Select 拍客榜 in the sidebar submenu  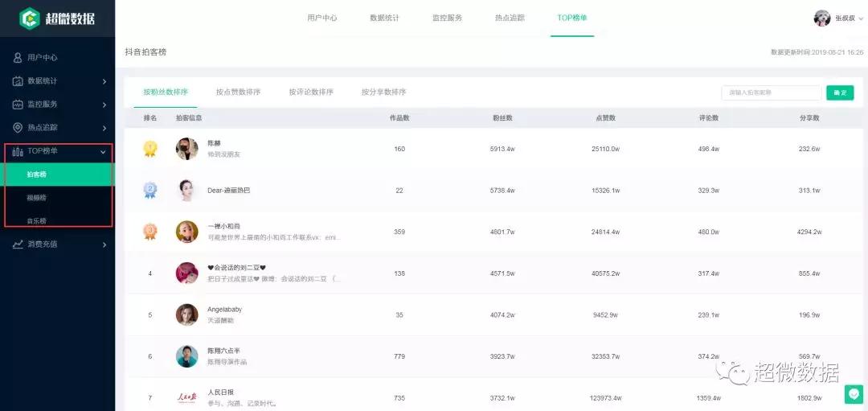tap(58, 175)
